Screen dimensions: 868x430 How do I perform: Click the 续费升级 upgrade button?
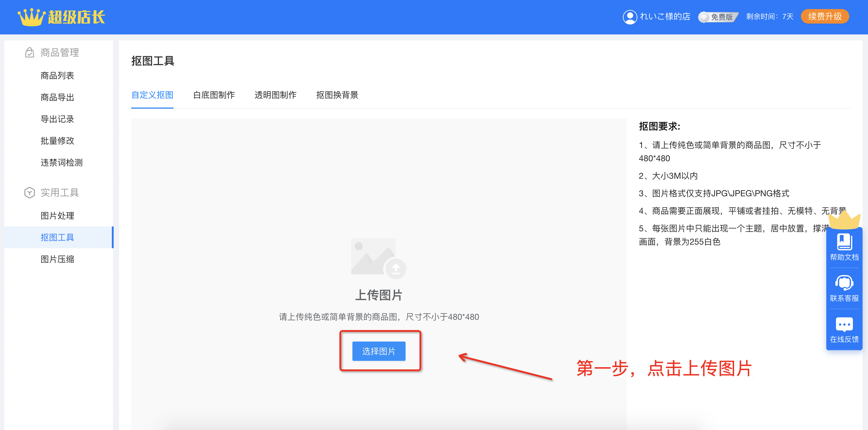tap(825, 16)
